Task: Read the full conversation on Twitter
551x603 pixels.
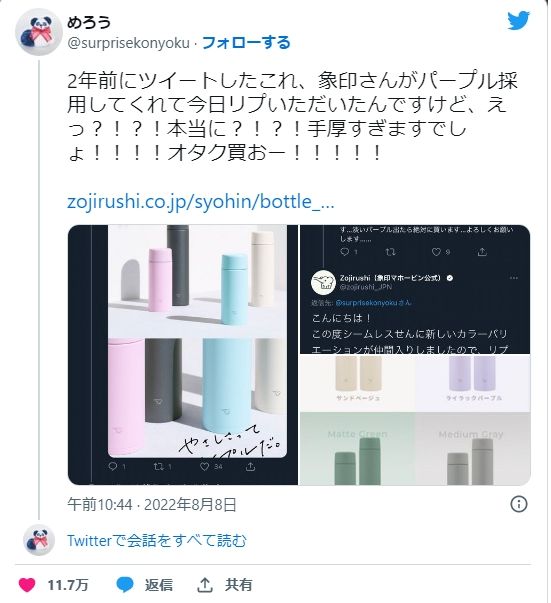Action: pyautogui.click(x=156, y=540)
